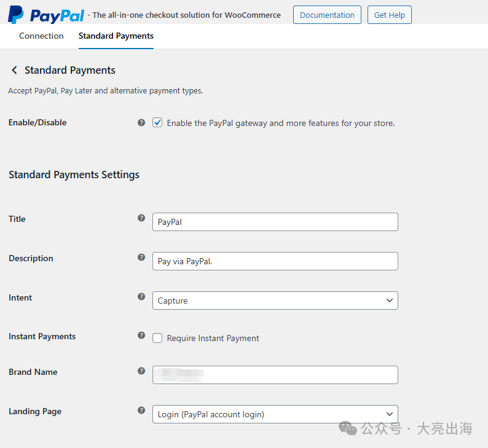
Task: Click into the Brand Name input field
Action: click(x=275, y=375)
